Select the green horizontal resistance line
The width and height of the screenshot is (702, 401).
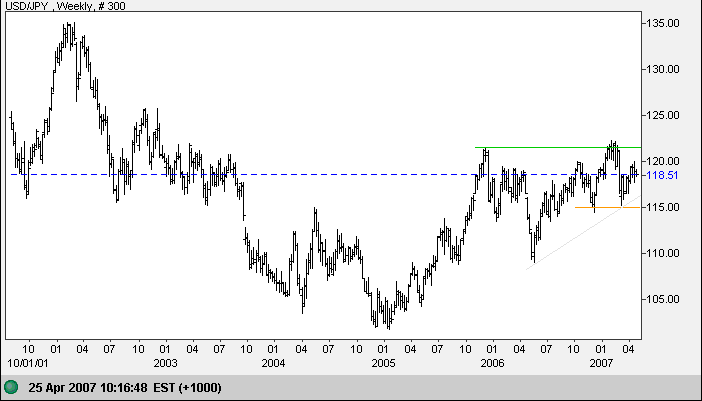pos(558,147)
